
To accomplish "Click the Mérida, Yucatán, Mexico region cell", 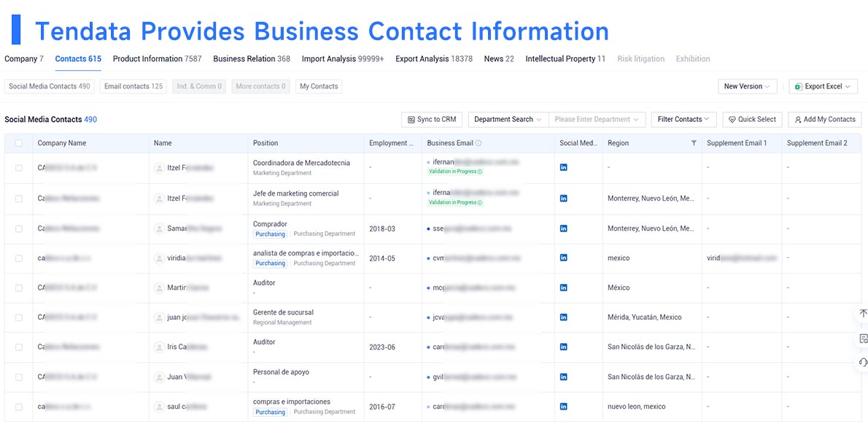I will click(644, 318).
